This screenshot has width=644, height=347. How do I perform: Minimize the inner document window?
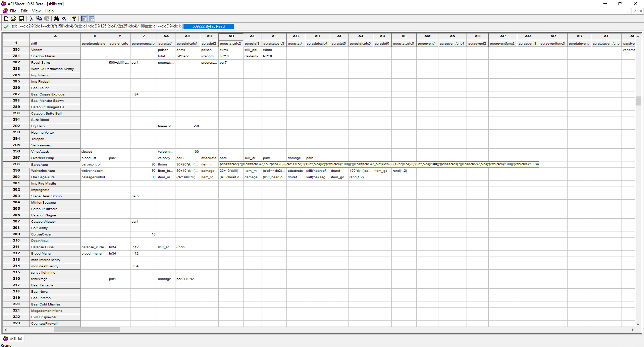pyautogui.click(x=627, y=11)
